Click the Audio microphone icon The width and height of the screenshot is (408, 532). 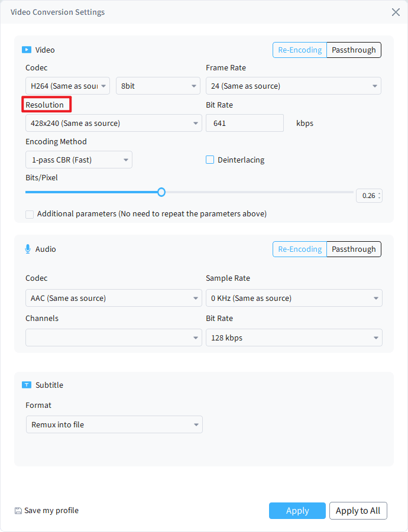click(x=27, y=249)
